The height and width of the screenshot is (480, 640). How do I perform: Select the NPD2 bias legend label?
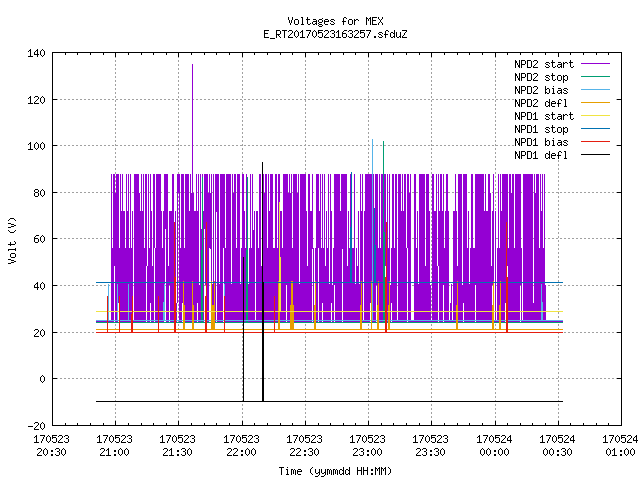pos(541,90)
